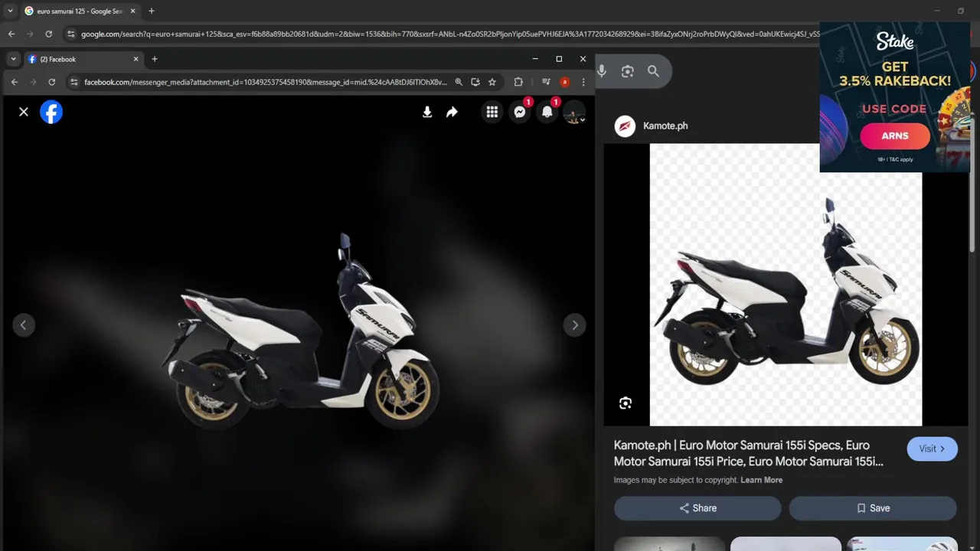
Task: Click back arrow in the Facebook window toolbar
Action: pos(15,82)
